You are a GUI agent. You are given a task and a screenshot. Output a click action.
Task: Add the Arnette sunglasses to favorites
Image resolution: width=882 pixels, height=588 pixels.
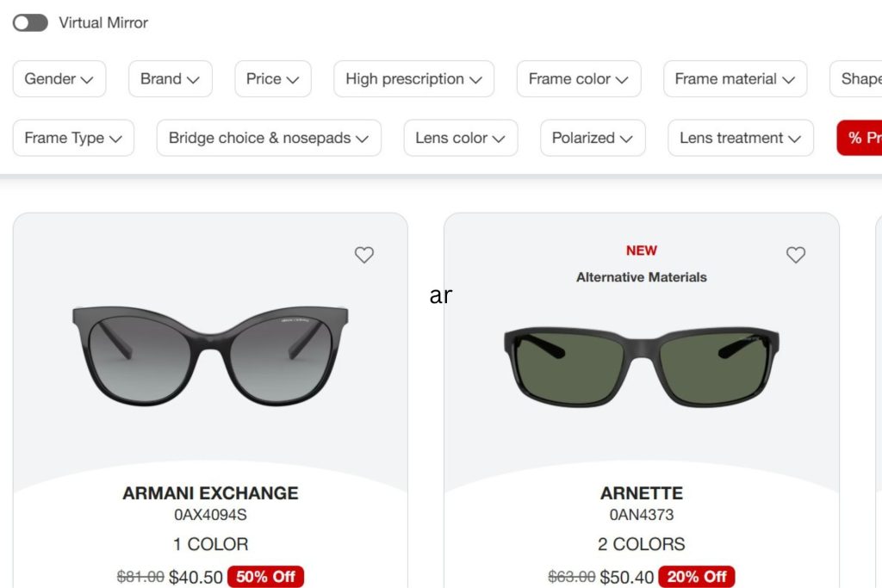(795, 255)
